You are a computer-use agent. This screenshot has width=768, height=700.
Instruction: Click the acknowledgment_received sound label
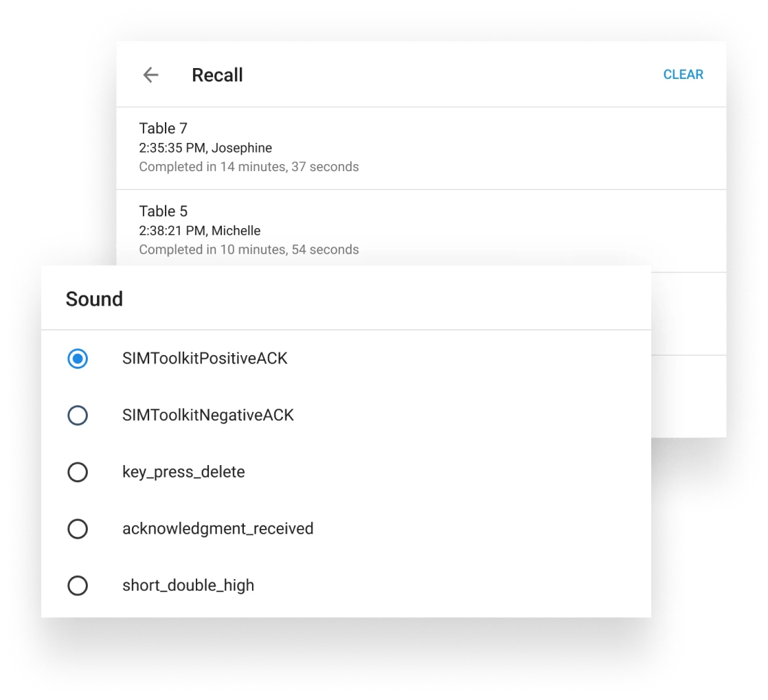[218, 528]
